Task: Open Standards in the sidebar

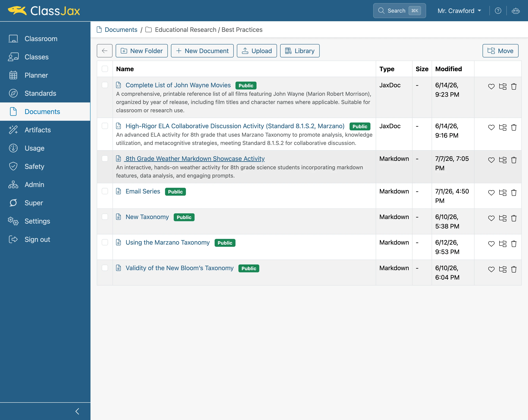Action: 45,93
